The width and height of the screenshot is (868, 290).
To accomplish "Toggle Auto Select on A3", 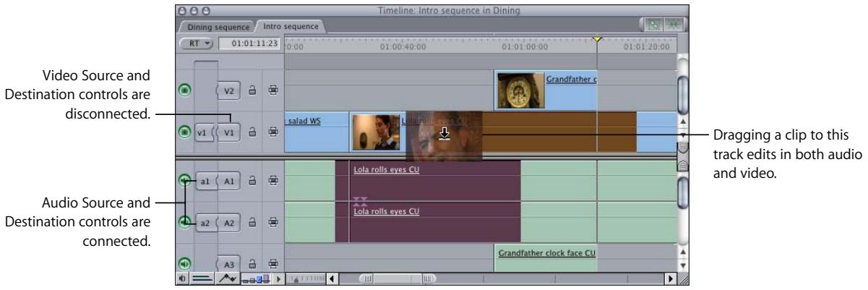I will pyautogui.click(x=273, y=263).
